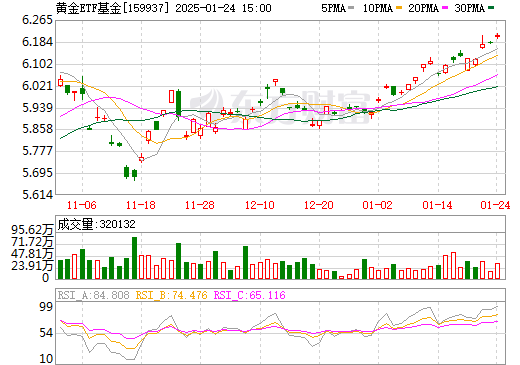The width and height of the screenshot is (520, 365).
Task: Click the chart title 黄金ETF基金[159937]
Action: [x=113, y=8]
